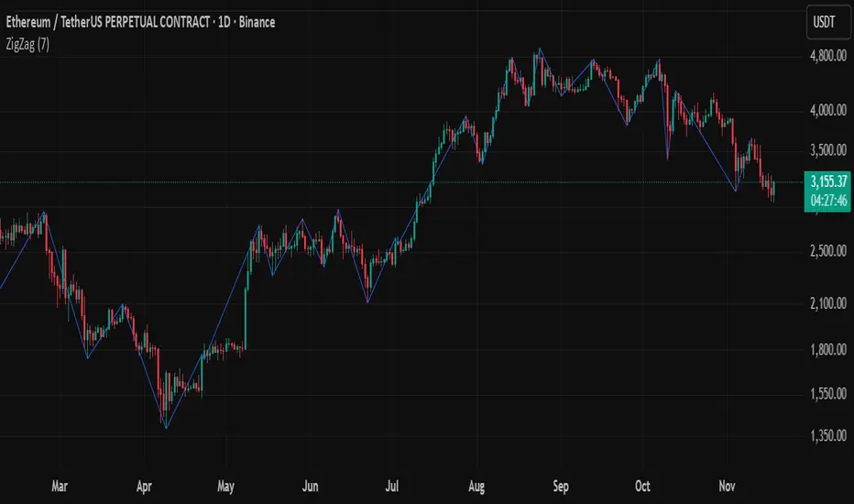Click the 3,500.00 price scale label
854x504 pixels.
pos(827,151)
